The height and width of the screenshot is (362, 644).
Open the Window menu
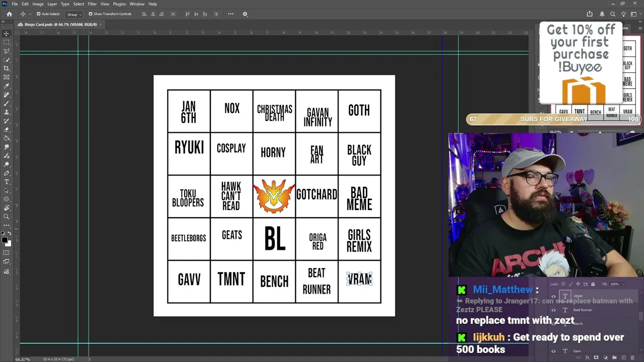coord(137,4)
